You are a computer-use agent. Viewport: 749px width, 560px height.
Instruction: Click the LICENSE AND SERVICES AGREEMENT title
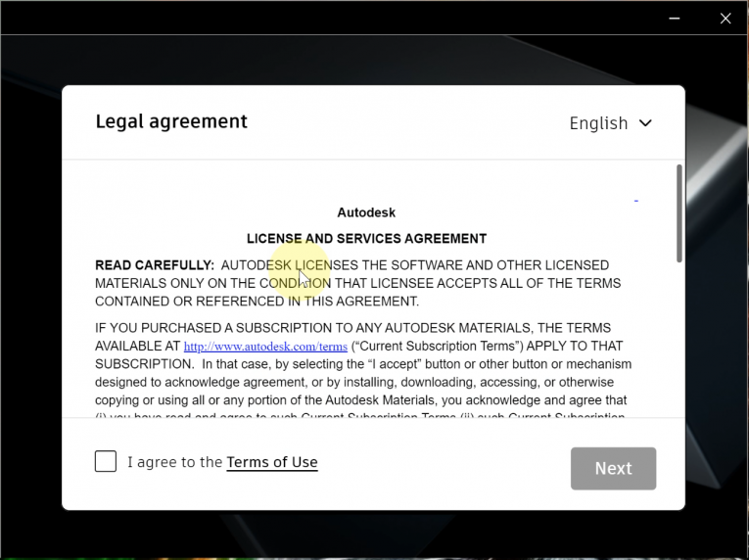(366, 239)
